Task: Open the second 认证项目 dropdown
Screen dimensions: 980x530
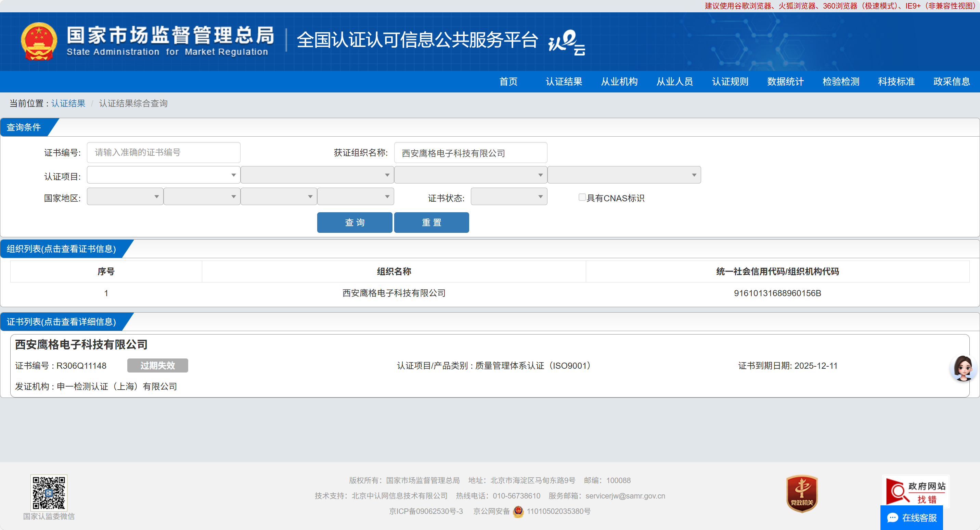Action: (317, 175)
